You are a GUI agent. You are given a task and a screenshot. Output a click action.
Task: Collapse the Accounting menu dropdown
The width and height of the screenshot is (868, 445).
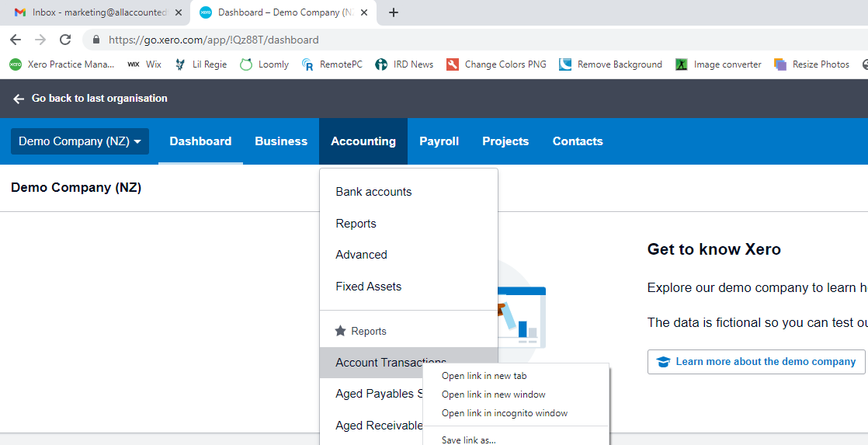click(x=363, y=141)
